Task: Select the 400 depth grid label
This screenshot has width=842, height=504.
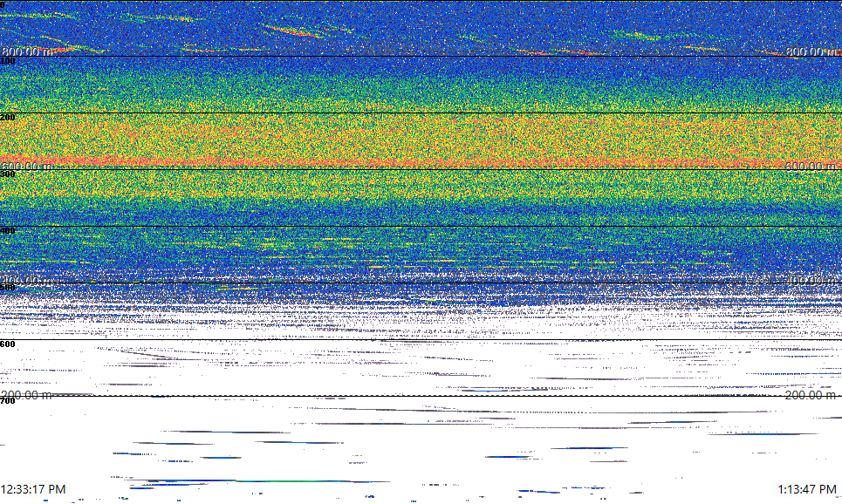Action: tap(8, 231)
